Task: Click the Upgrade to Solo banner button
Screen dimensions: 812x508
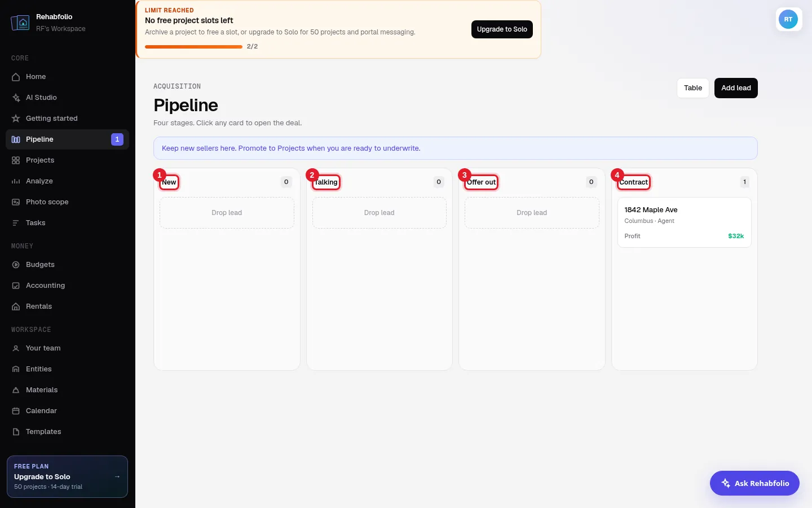Action: click(502, 29)
